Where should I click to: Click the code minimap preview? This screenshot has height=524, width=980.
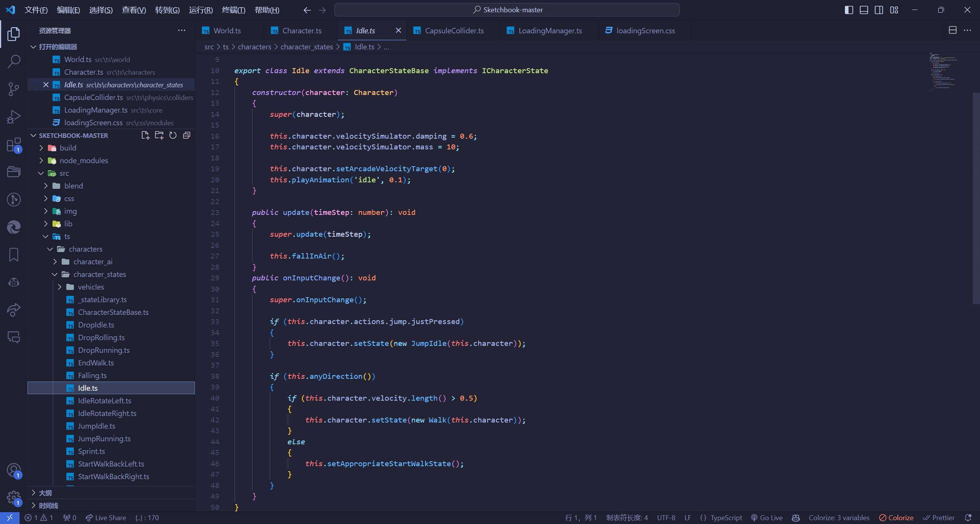(944, 72)
